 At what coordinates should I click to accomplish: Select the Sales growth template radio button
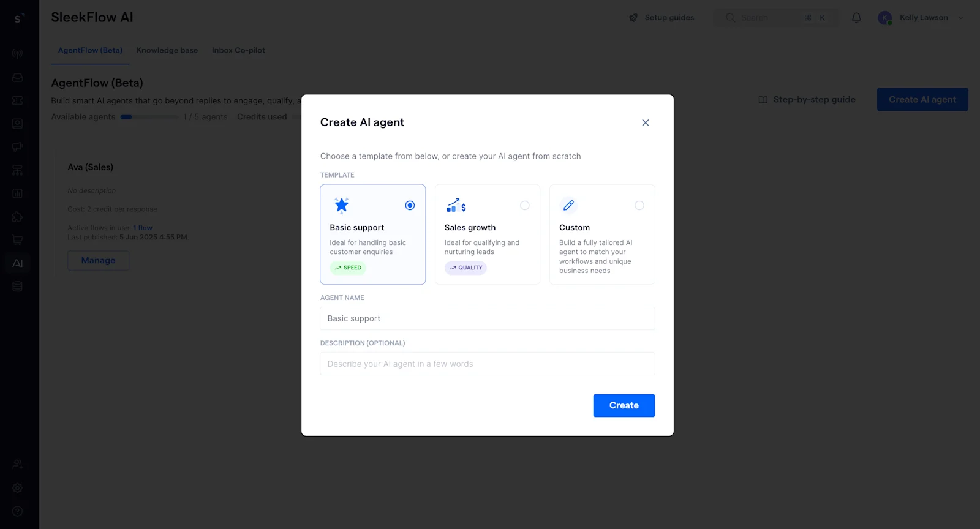(525, 206)
